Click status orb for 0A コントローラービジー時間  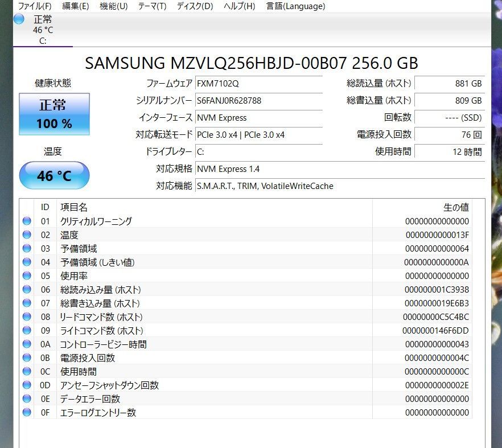pos(27,344)
